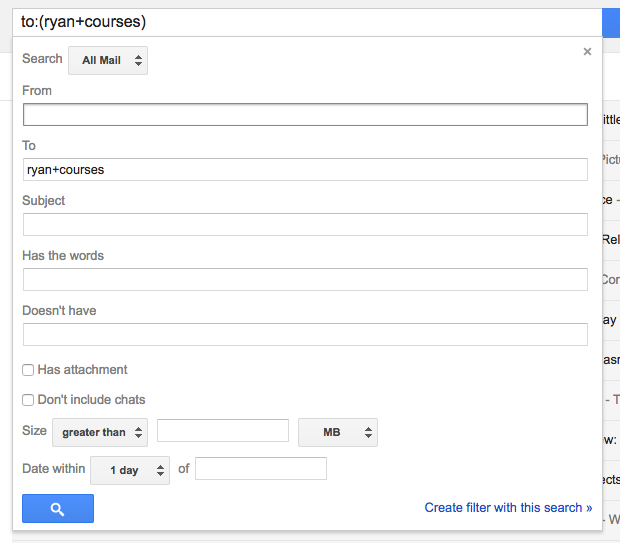Enable the Has attachment checkbox
The image size is (620, 543).
(29, 370)
